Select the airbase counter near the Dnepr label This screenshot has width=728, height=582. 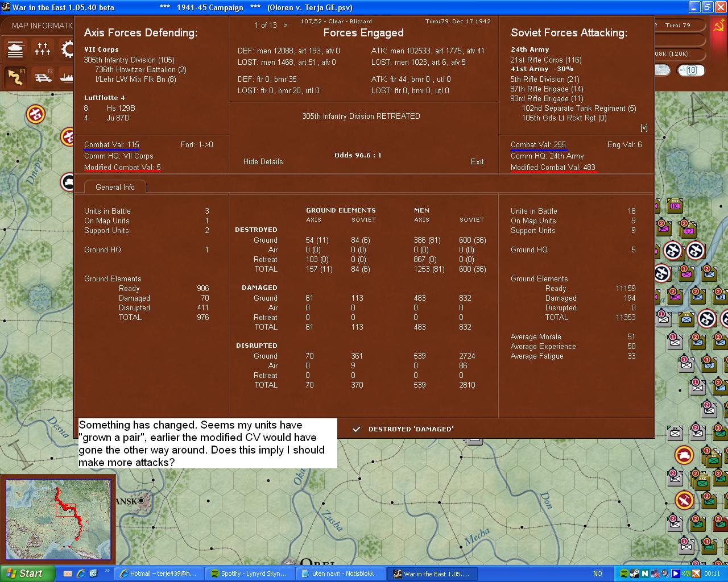pyautogui.click(x=36, y=114)
